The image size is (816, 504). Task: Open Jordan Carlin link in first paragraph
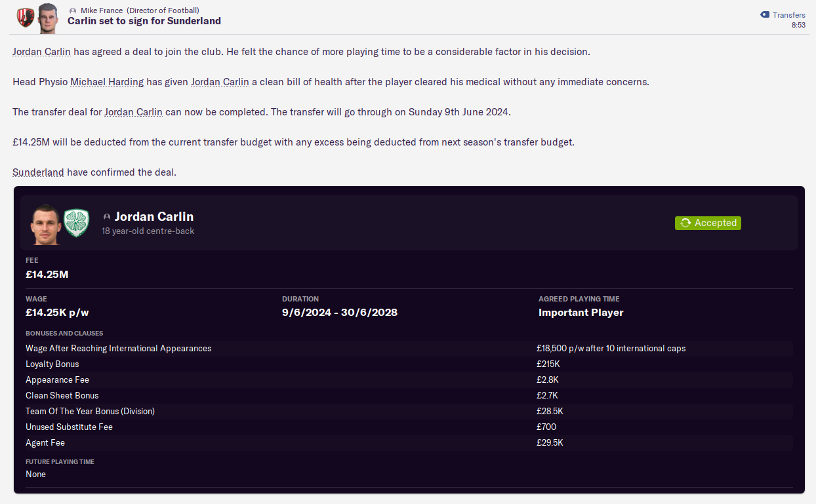[x=41, y=51]
